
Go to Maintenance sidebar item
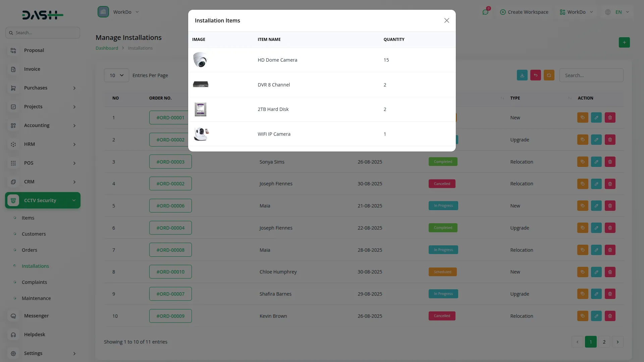click(x=36, y=298)
